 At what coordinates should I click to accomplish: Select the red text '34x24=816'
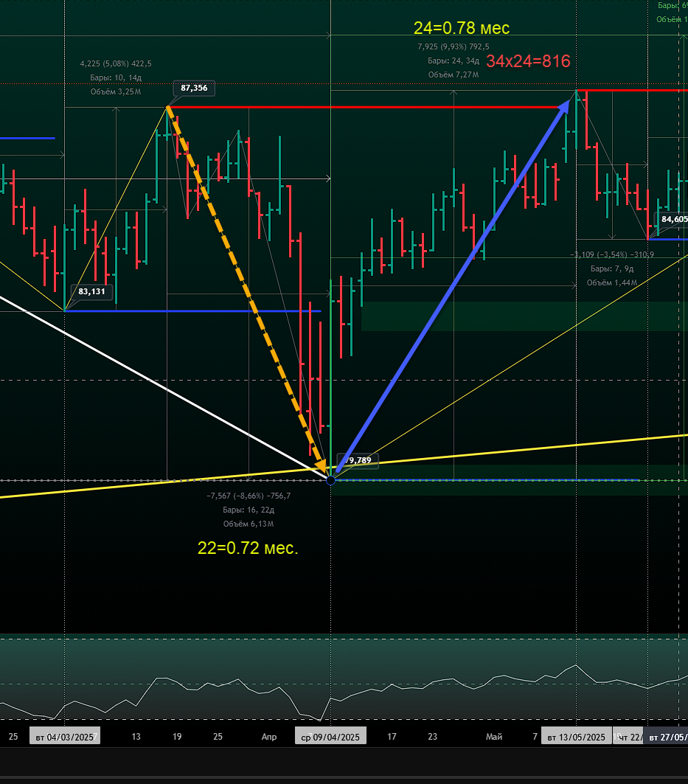click(x=528, y=61)
